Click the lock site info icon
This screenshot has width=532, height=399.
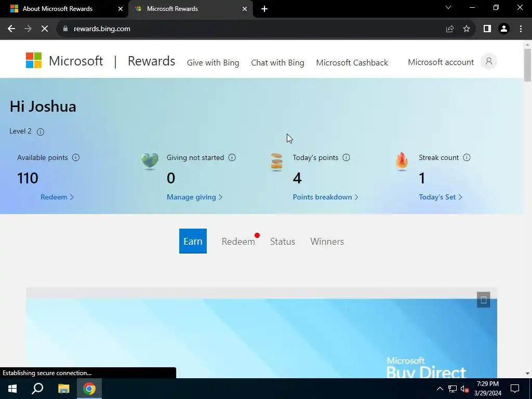[x=65, y=29]
